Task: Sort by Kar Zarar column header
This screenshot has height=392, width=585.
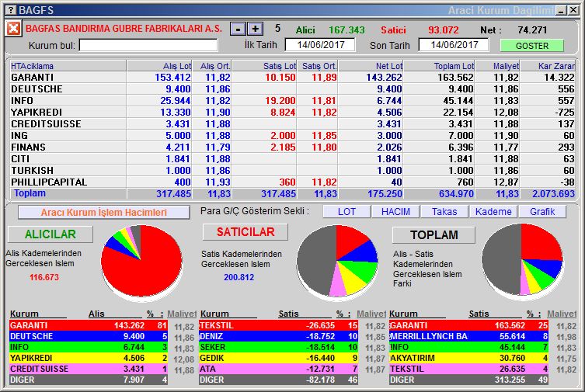Action: pyautogui.click(x=548, y=66)
